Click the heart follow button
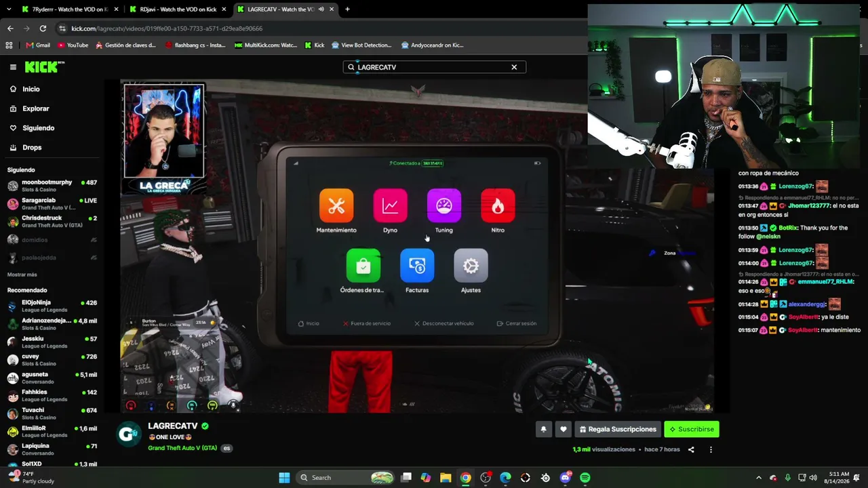Image resolution: width=868 pixels, height=488 pixels. coord(563,429)
